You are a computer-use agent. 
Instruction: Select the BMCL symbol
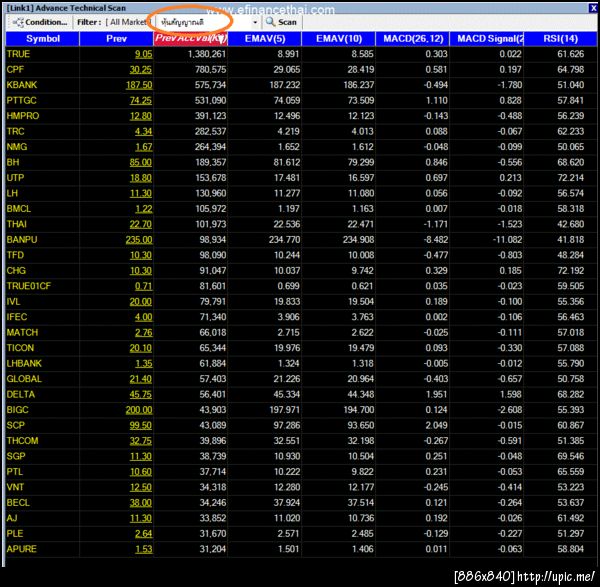[19, 209]
